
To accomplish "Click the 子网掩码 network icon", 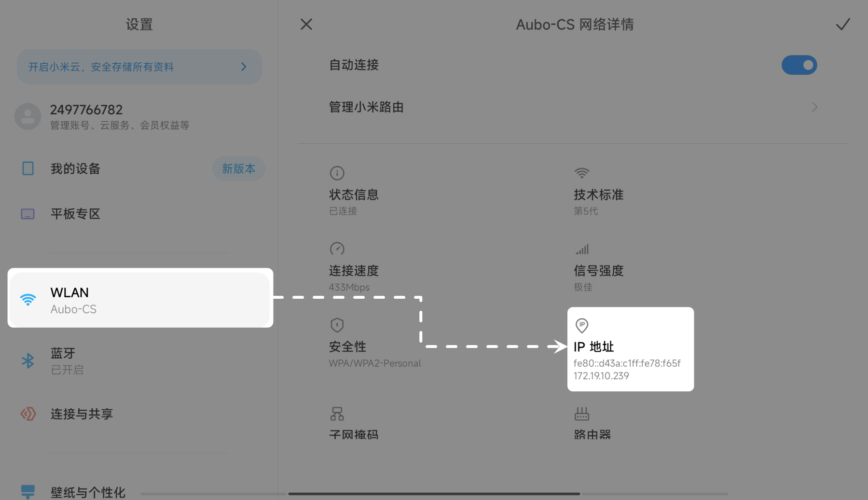I will (x=337, y=414).
